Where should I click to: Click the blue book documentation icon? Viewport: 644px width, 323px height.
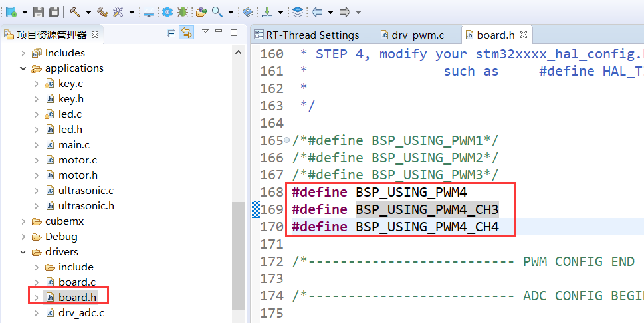[x=248, y=12]
